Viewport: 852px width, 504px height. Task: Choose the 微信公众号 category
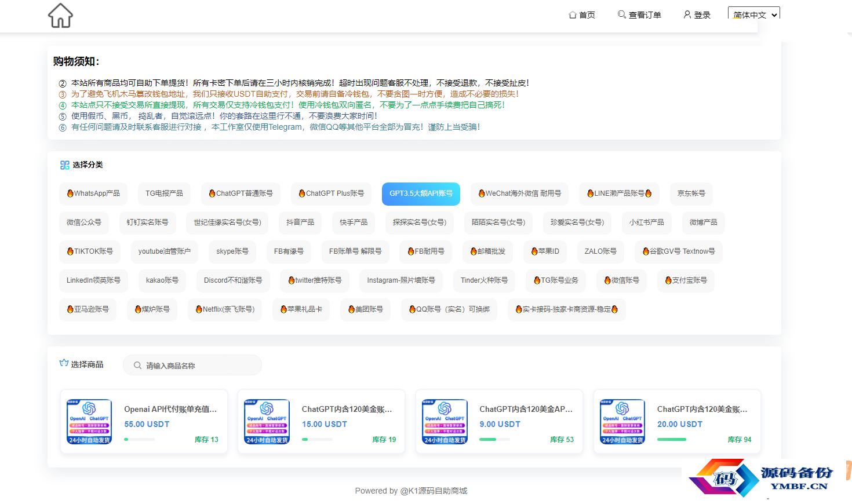point(84,222)
